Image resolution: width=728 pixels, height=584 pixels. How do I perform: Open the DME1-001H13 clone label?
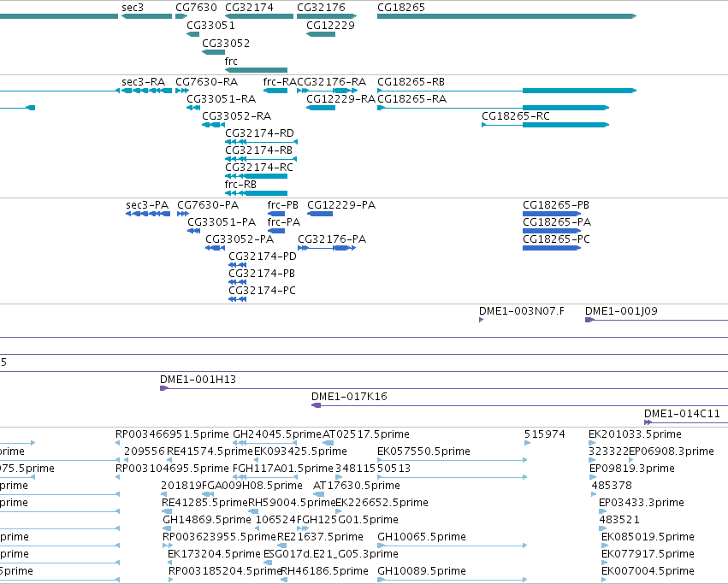tap(198, 380)
